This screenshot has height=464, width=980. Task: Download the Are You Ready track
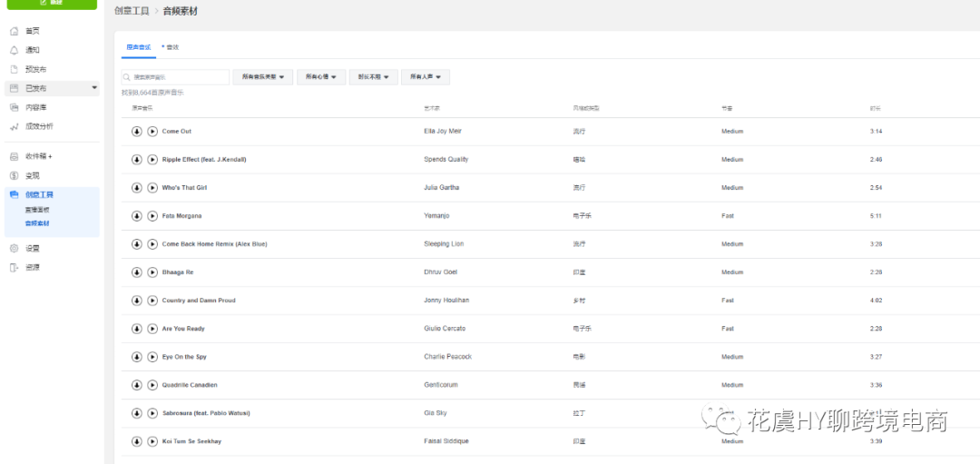137,329
